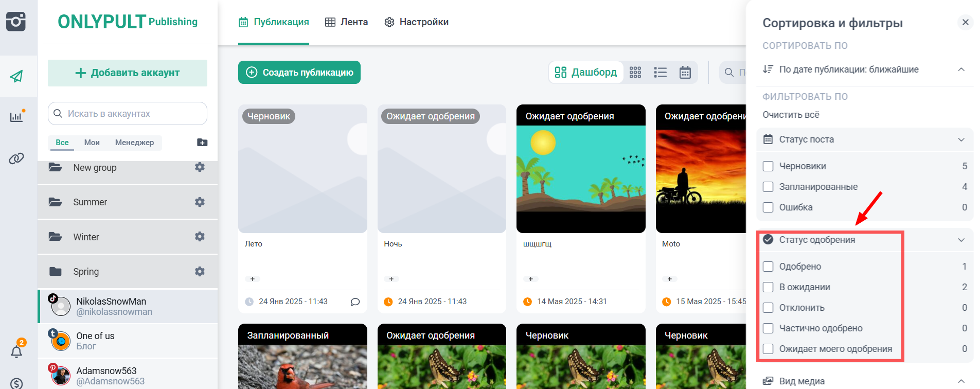
Task: Switch to grid view icon
Action: click(635, 73)
